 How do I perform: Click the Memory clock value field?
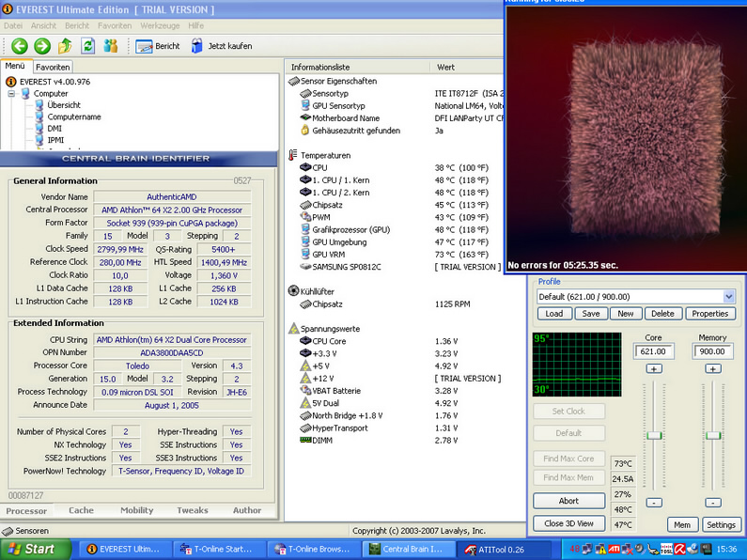713,351
